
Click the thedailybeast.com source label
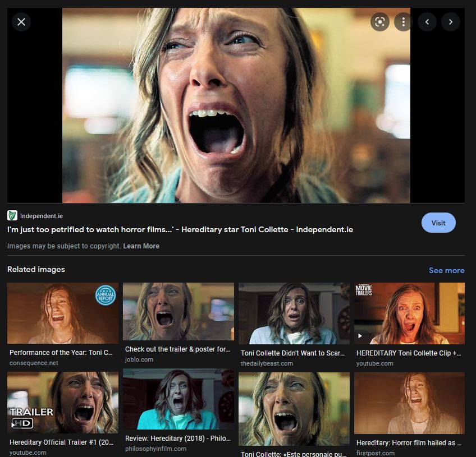pos(267,363)
